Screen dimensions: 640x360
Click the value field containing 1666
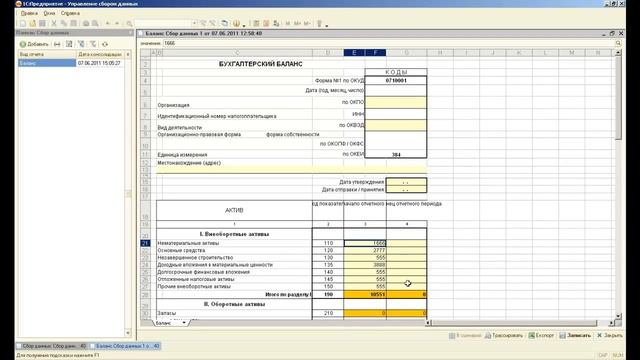coord(388,43)
